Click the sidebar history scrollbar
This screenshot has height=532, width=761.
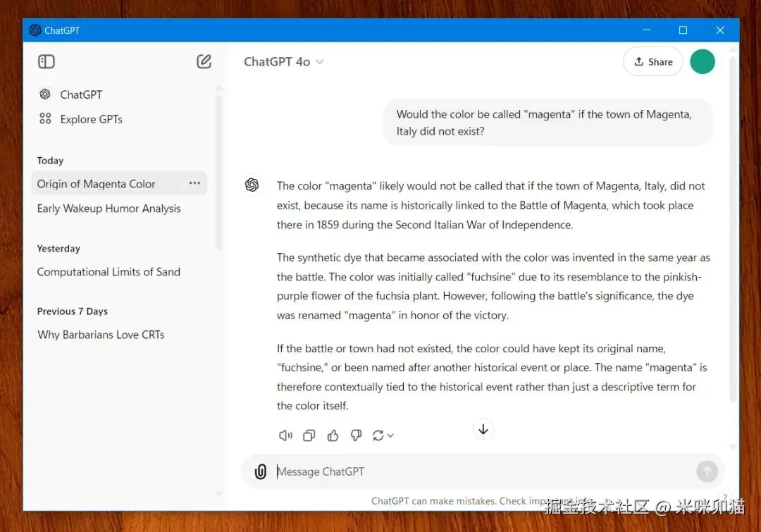[219, 172]
